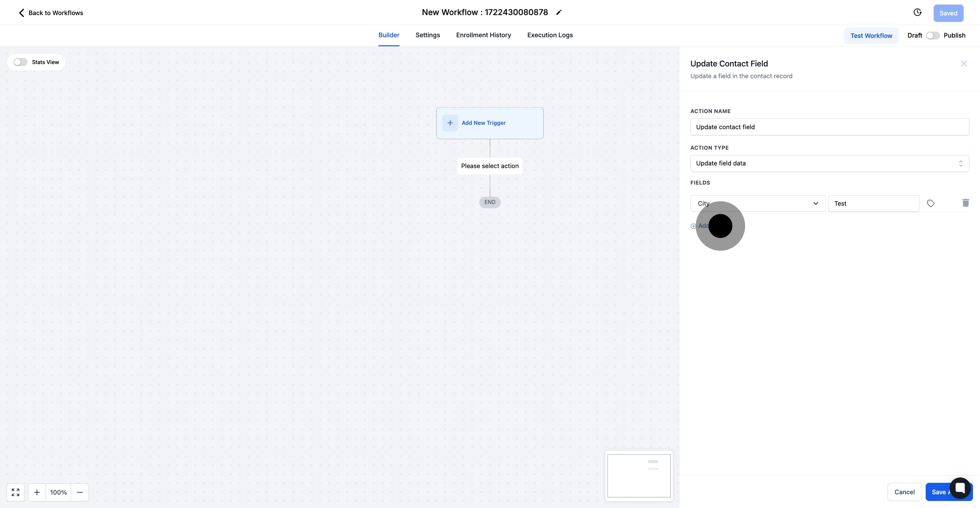Toggle the Stats View switch
Viewport: 980px width, 508px height.
pos(20,62)
